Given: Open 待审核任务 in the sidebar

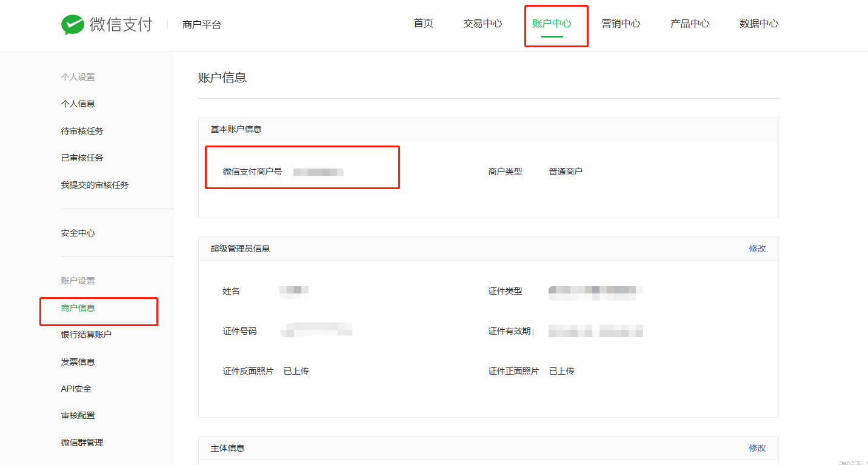Looking at the screenshot, I should (x=82, y=131).
